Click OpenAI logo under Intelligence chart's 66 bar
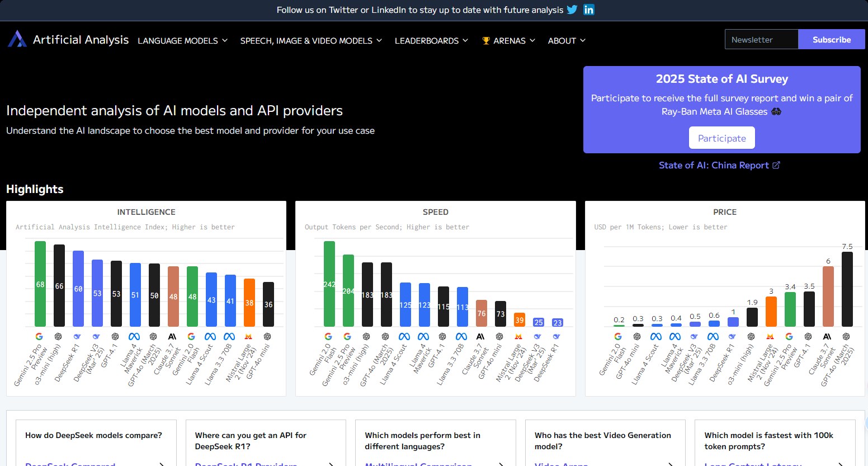Image resolution: width=868 pixels, height=466 pixels. 58,336
